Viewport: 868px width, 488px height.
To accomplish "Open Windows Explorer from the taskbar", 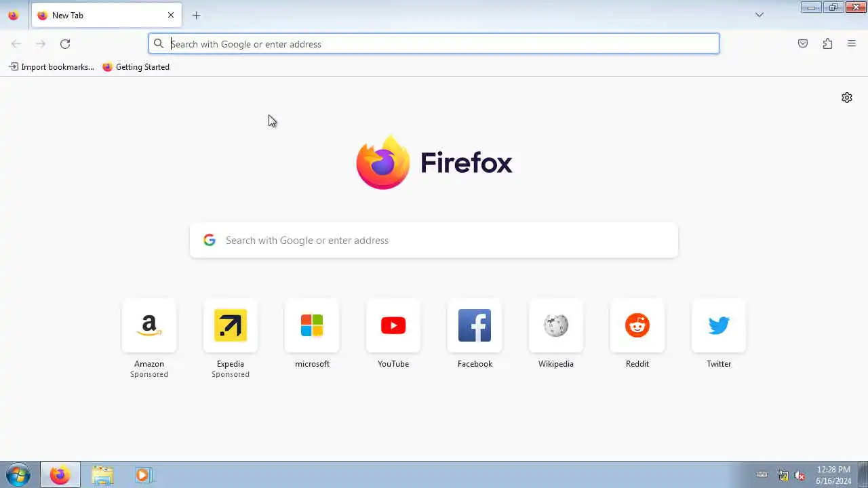I will coord(102,475).
